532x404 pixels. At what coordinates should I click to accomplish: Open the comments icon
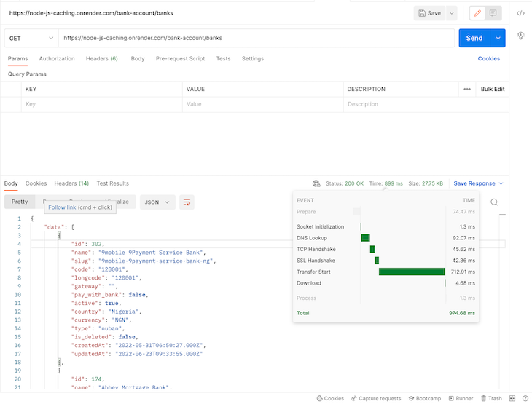[x=493, y=13]
